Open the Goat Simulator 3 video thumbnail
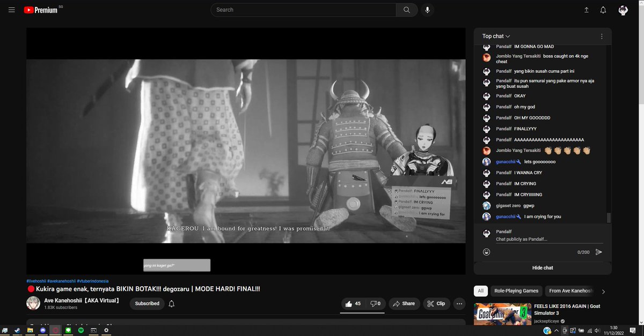 [x=501, y=315]
